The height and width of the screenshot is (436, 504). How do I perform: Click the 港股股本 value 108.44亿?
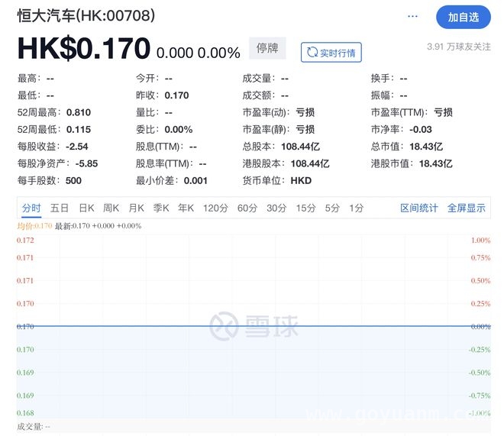click(310, 163)
